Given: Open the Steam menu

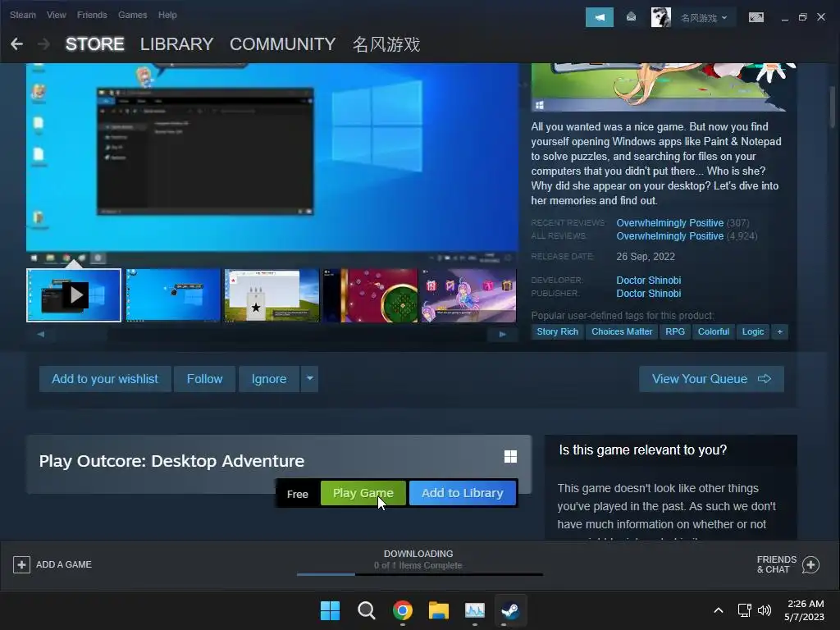Looking at the screenshot, I should click(22, 15).
